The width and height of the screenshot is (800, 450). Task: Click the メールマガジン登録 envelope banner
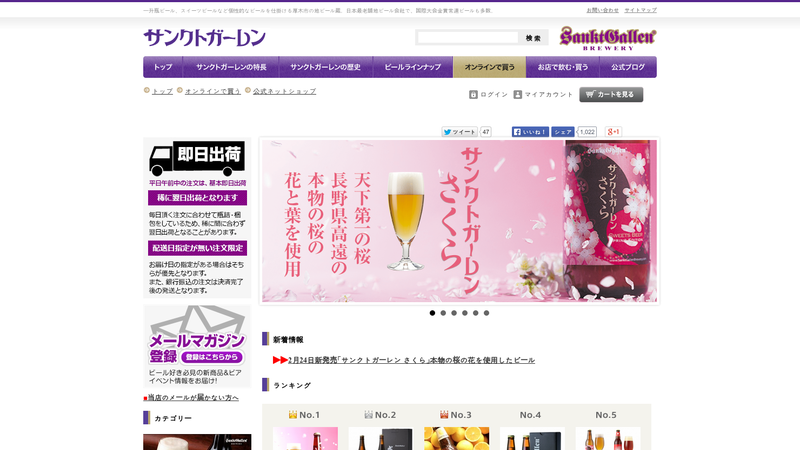tap(197, 346)
